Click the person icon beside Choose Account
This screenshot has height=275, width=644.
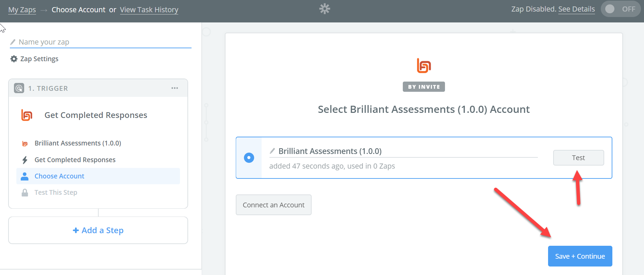click(x=25, y=176)
